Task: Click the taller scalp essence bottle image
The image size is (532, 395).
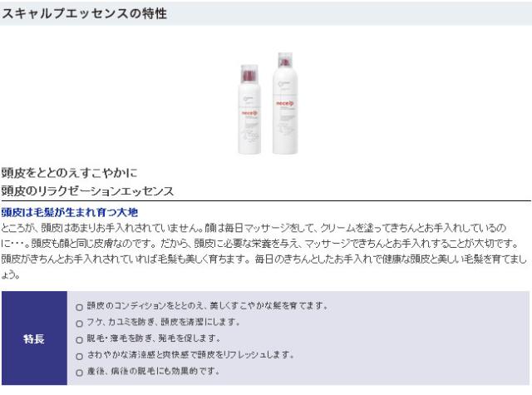Action: (x=285, y=103)
